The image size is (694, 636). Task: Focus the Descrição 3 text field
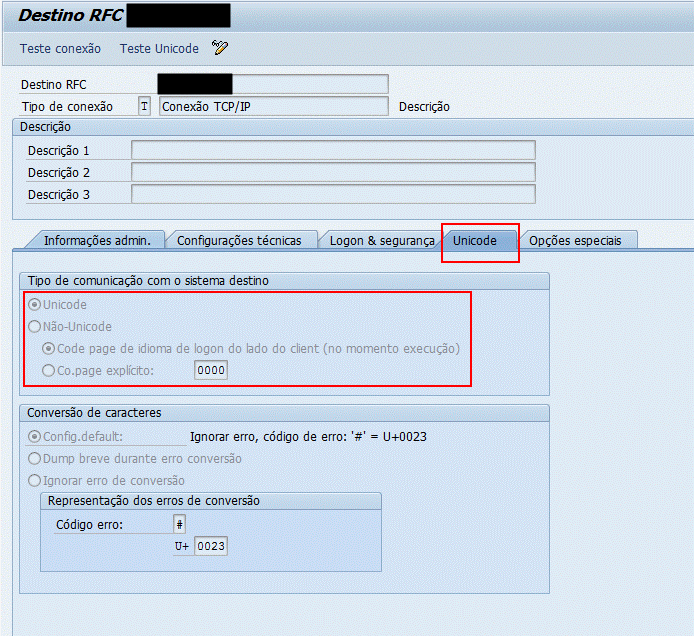333,194
